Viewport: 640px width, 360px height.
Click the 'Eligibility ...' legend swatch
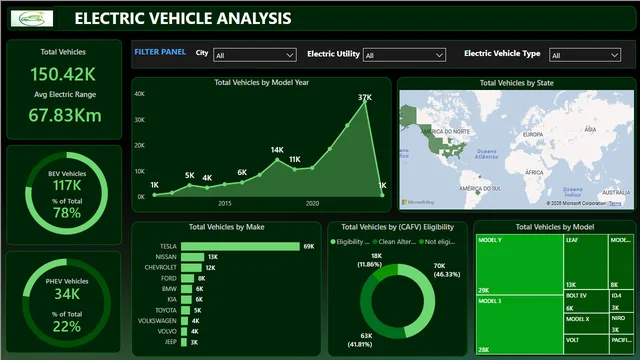click(333, 242)
